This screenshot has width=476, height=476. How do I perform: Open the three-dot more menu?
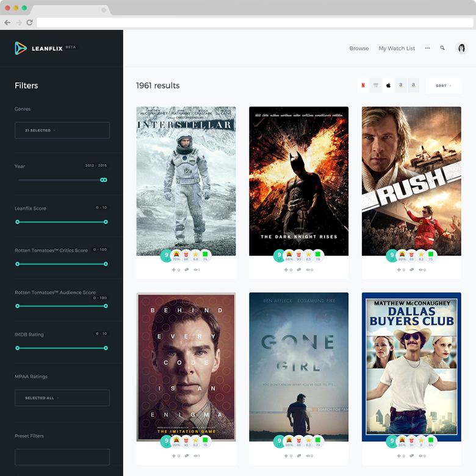(x=427, y=48)
